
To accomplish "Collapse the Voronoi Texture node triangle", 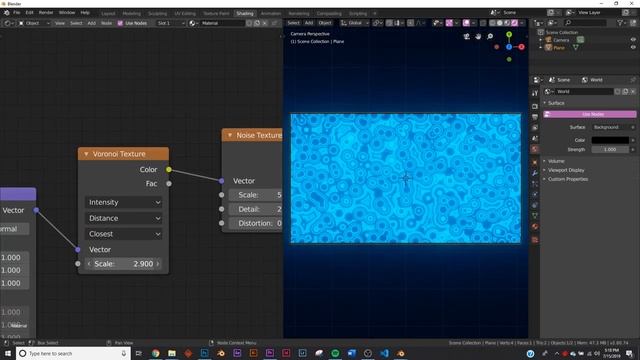I will pos(86,154).
